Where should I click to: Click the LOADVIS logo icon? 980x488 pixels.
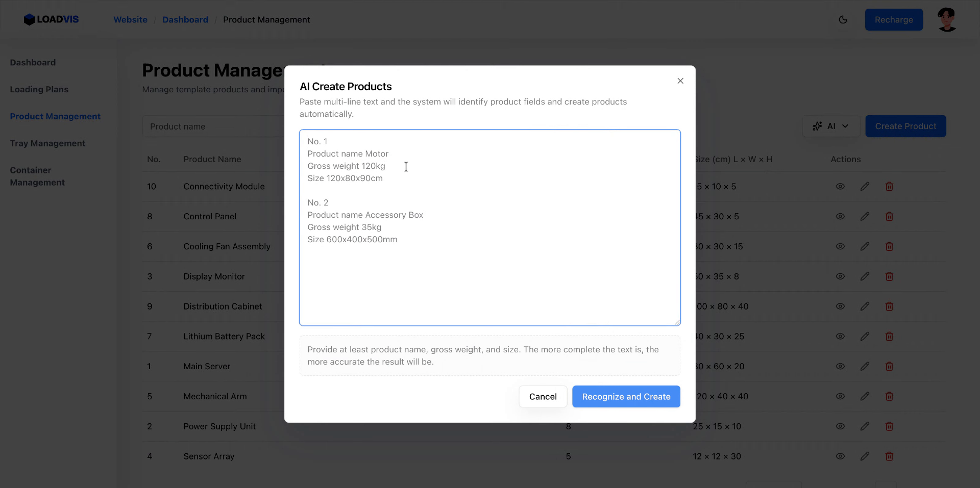tap(30, 19)
